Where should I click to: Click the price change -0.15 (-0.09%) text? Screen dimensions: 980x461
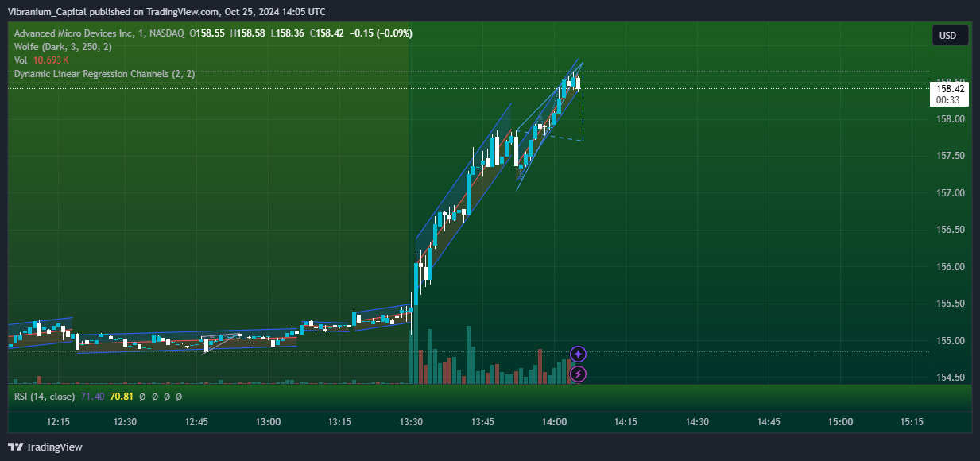(x=381, y=33)
